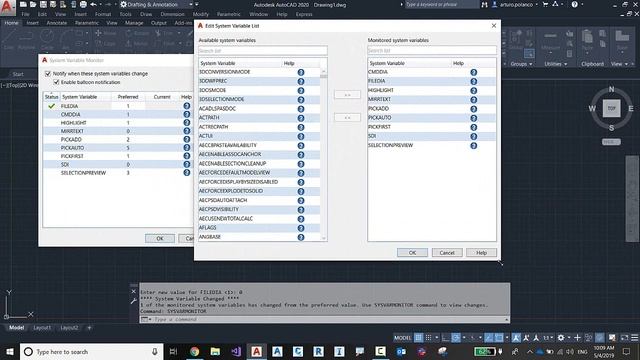Toggle MODEL space button in status bar

coord(402,338)
